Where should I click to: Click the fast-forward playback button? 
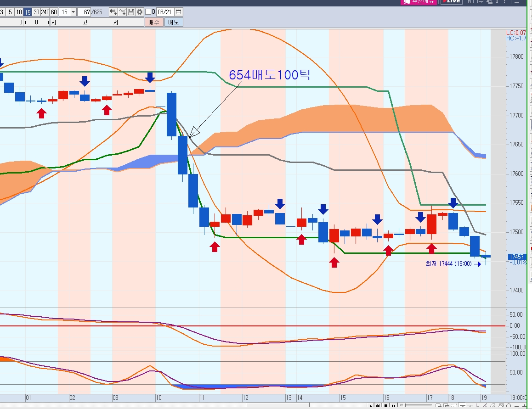coord(394,406)
